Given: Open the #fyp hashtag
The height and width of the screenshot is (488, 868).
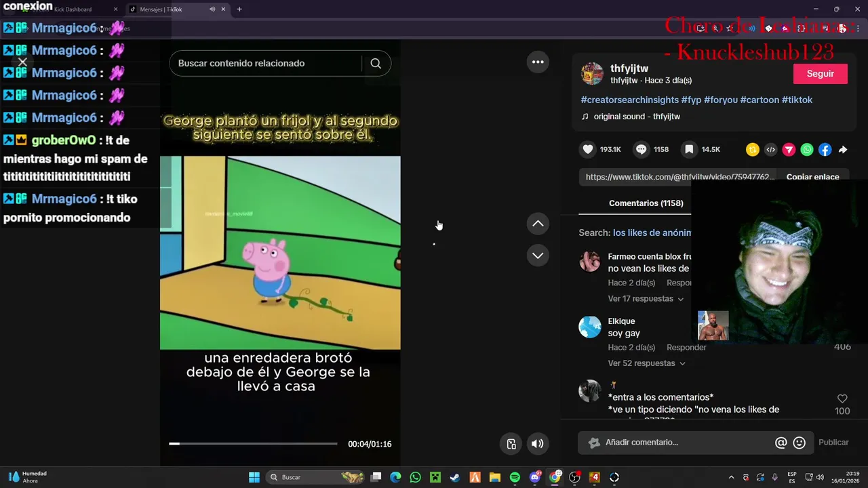Looking at the screenshot, I should point(691,100).
